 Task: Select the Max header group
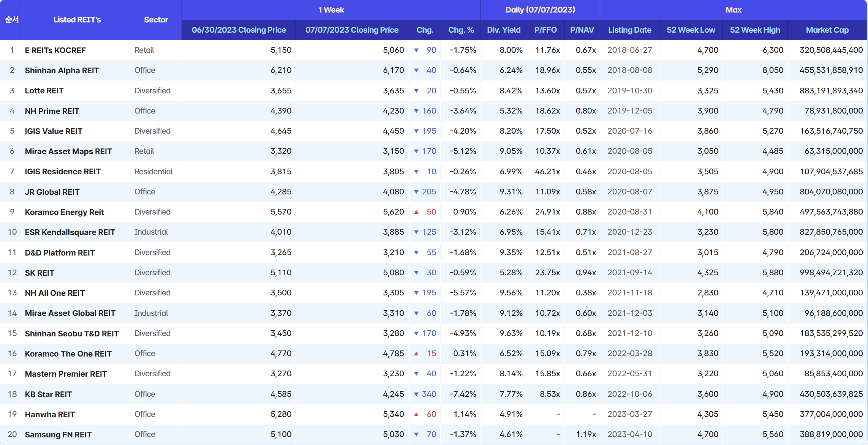(x=734, y=10)
